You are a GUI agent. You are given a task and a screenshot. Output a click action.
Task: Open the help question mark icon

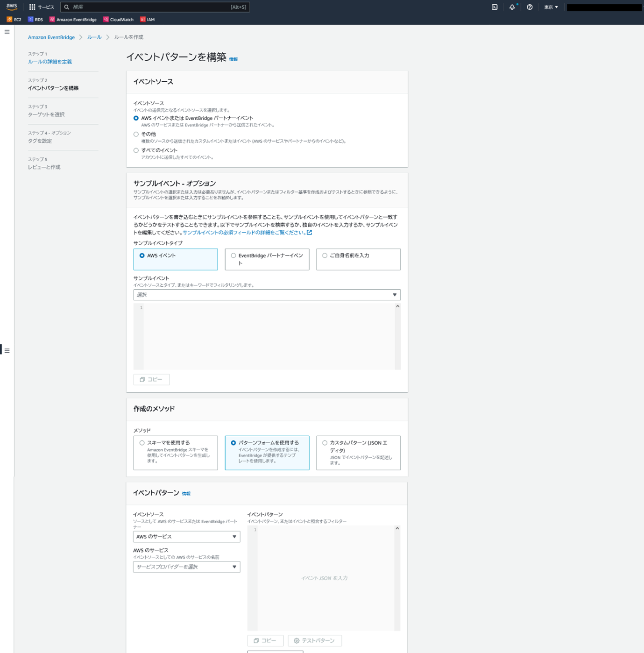(530, 7)
